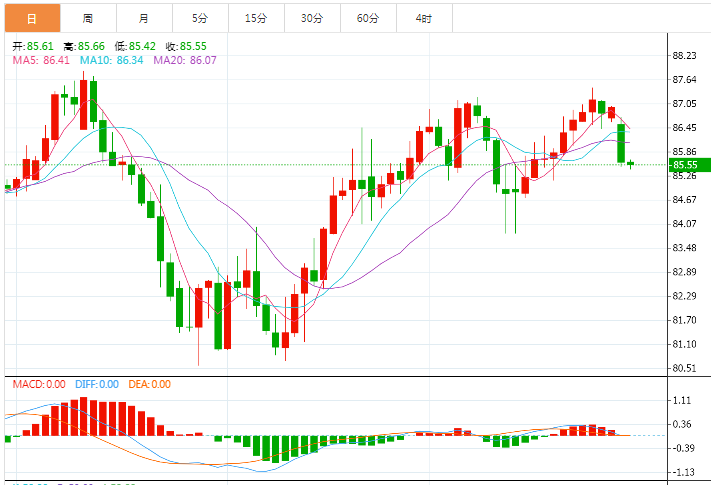The image size is (711, 485).
Task: Open the 5分 interval tab
Action: [200, 19]
